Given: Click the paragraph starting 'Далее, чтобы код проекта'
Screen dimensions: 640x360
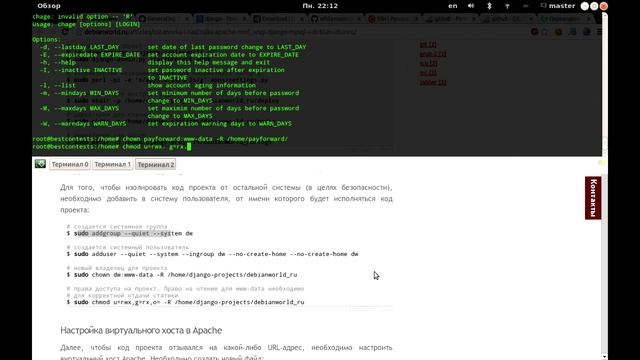Looking at the screenshot, I should (226, 352).
